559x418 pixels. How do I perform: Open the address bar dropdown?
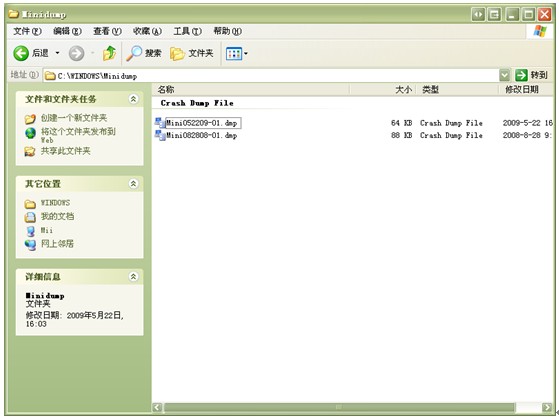tap(504, 75)
